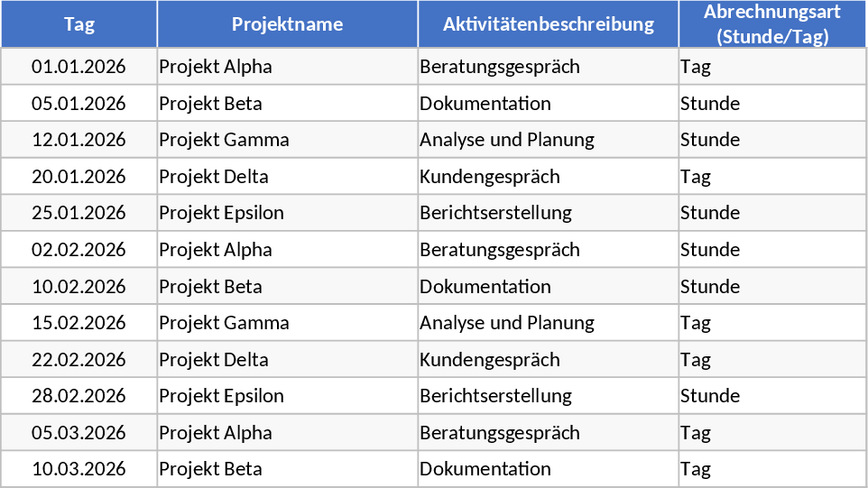This screenshot has width=868, height=488.
Task: Select Projekt Beta in the 05.01.2026 row
Action: click(x=211, y=104)
